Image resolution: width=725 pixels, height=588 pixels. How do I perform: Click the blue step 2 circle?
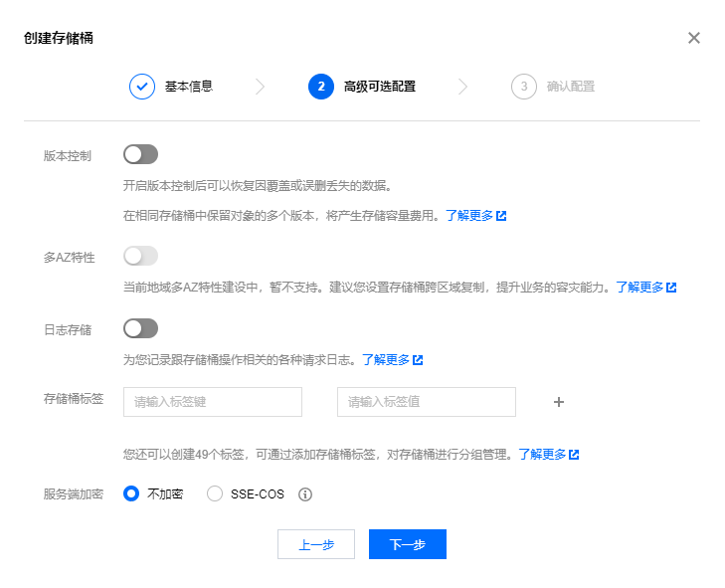pos(321,87)
